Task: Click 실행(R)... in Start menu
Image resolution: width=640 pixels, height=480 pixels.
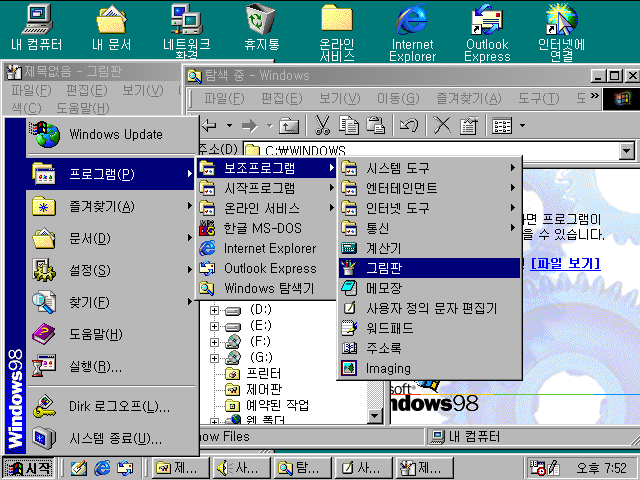Action: tap(111, 366)
